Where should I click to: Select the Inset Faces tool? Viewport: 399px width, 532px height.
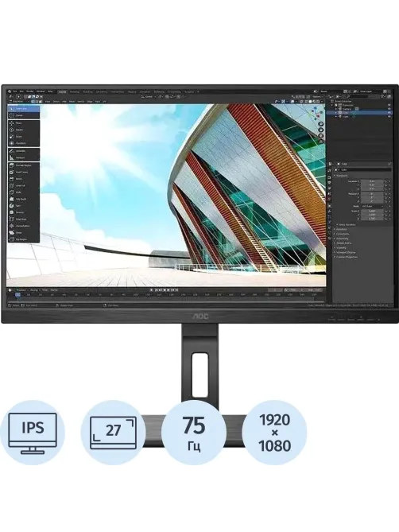point(23,173)
